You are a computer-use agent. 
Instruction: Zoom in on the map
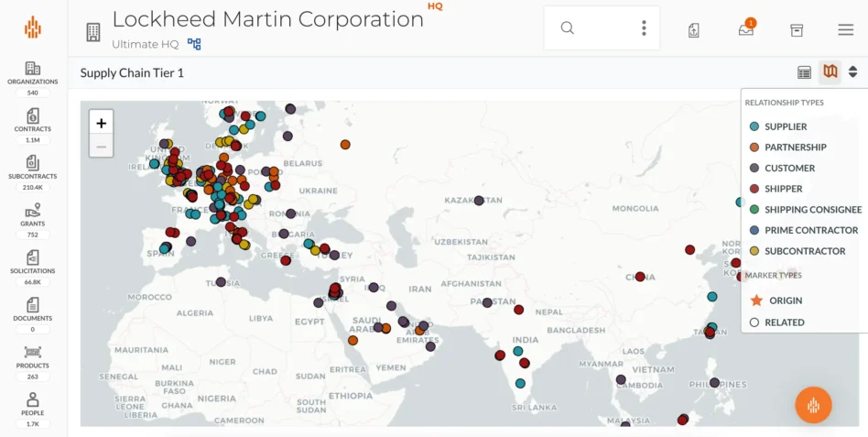101,123
